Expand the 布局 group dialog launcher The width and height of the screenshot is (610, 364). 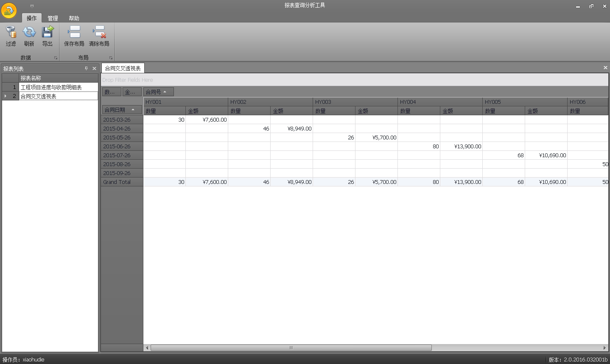click(x=111, y=58)
